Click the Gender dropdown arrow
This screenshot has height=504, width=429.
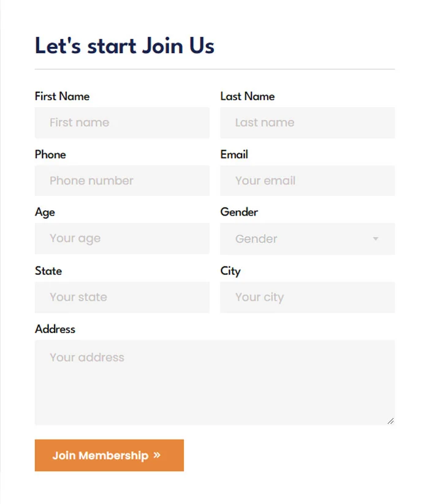coord(375,239)
